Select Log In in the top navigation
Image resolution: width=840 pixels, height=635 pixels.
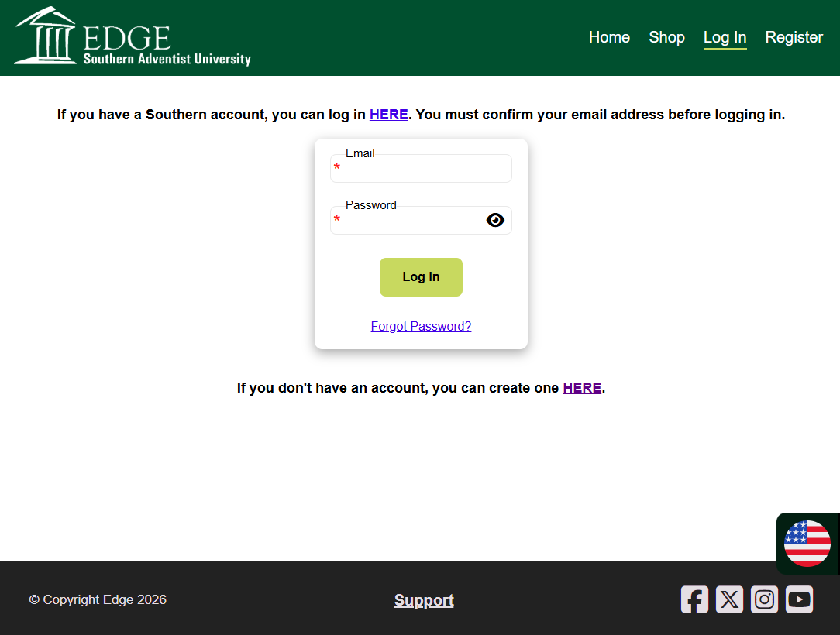pos(725,37)
